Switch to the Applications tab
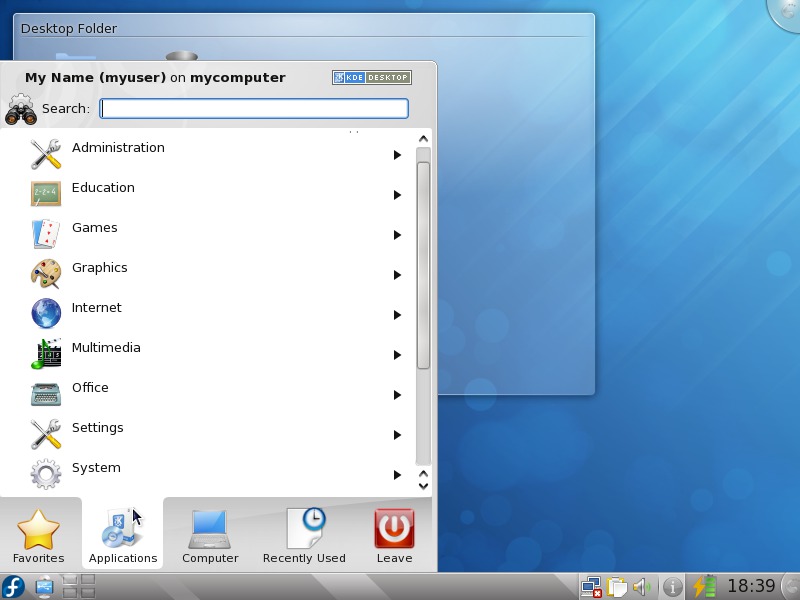 click(122, 535)
